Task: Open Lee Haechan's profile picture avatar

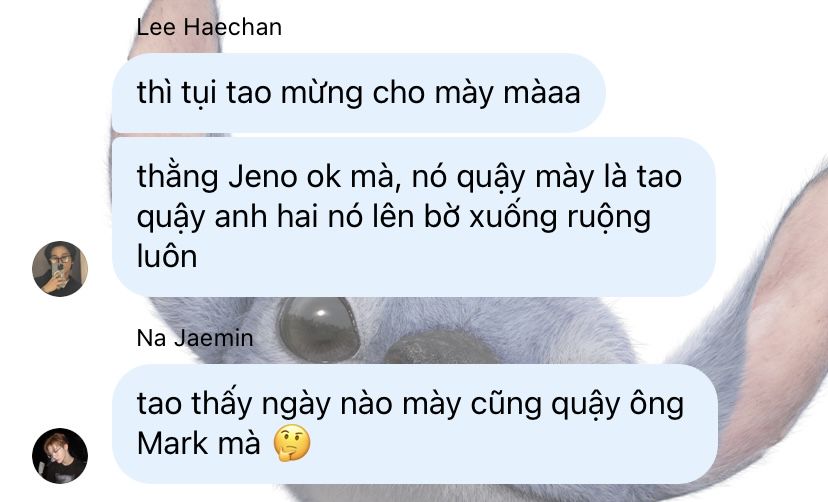Action: pos(60,269)
